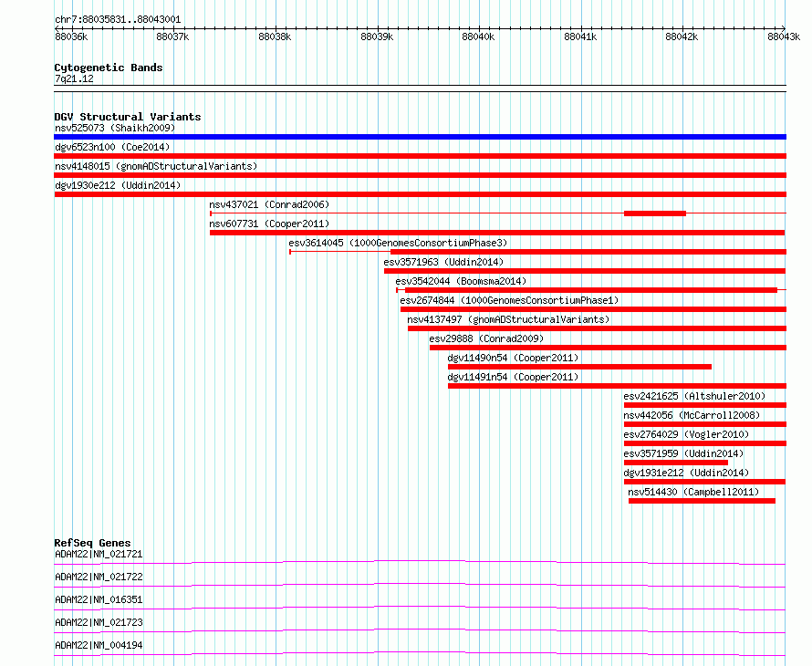Screen dimensions: 812x666
Task: Click the red bar under esv3571959
Action: coord(676,463)
